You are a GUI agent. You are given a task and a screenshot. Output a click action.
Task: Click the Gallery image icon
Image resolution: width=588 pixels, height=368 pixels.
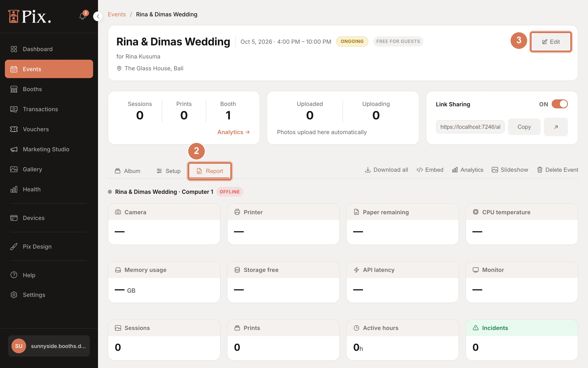coord(14,169)
